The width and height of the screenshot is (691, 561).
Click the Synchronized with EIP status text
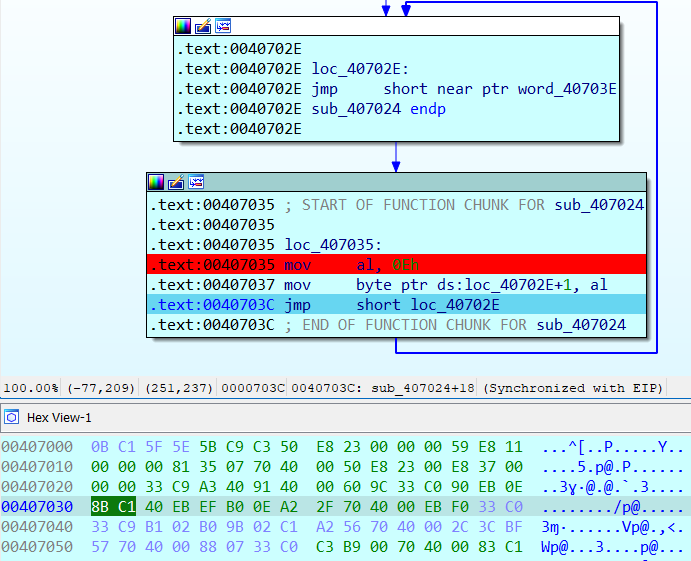click(x=573, y=388)
